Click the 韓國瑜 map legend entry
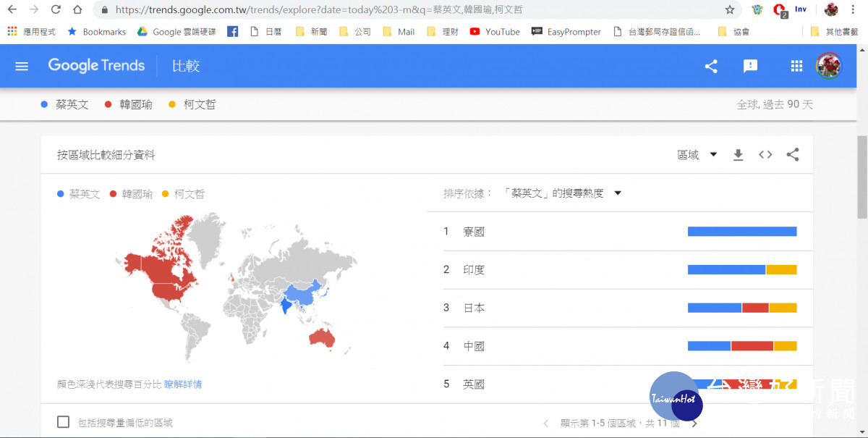Image resolution: width=868 pixels, height=438 pixels. tap(131, 194)
